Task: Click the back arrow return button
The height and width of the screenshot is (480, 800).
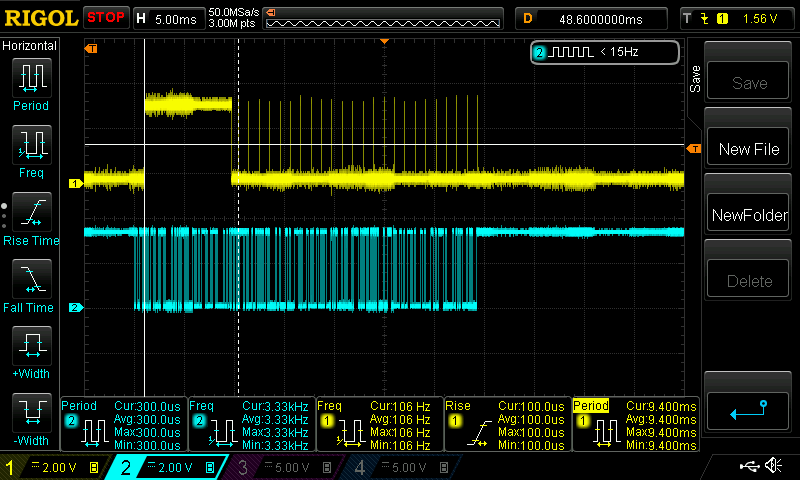Action: 748,411
